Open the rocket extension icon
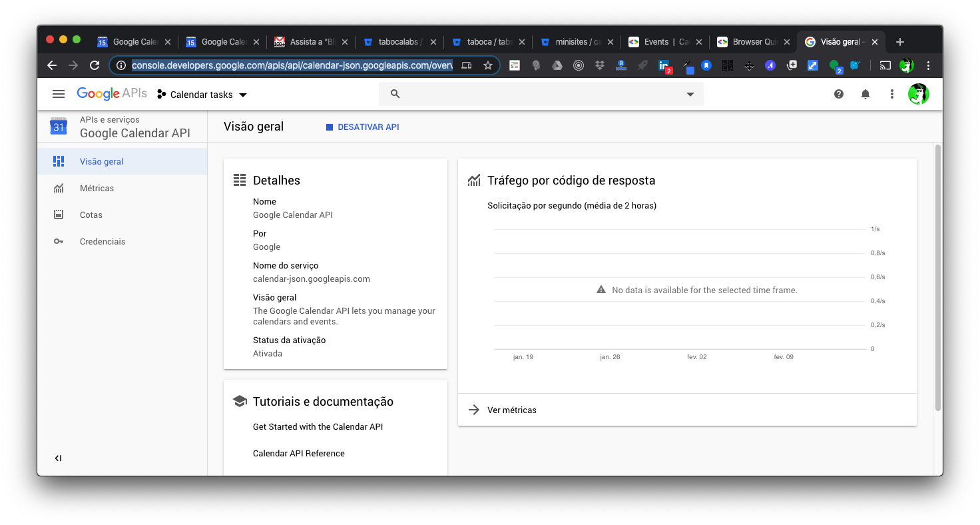Image resolution: width=980 pixels, height=525 pixels. (642, 65)
